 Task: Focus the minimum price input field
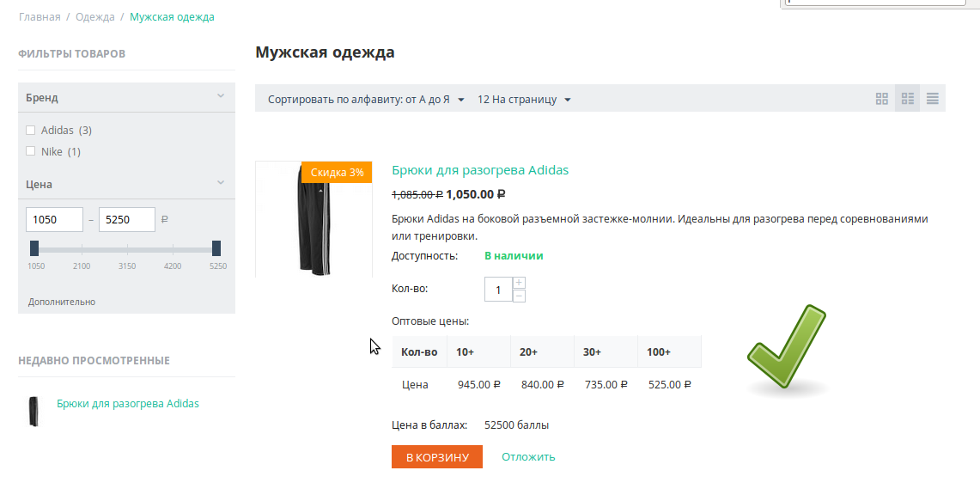pos(54,219)
